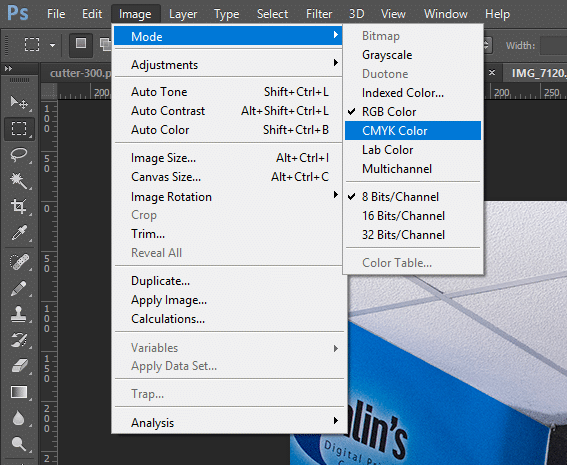Screen dimensions: 567x465
Task: Select the Brush tool
Action: coord(19,288)
